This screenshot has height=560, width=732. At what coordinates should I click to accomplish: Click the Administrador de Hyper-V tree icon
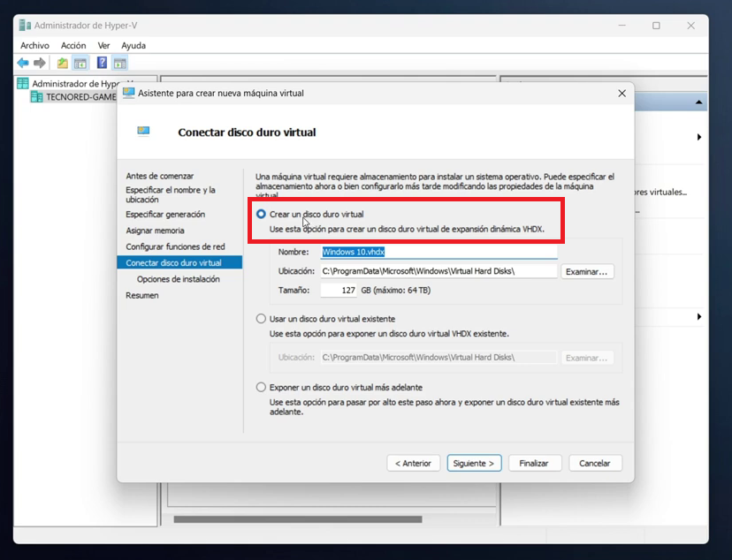pyautogui.click(x=22, y=83)
